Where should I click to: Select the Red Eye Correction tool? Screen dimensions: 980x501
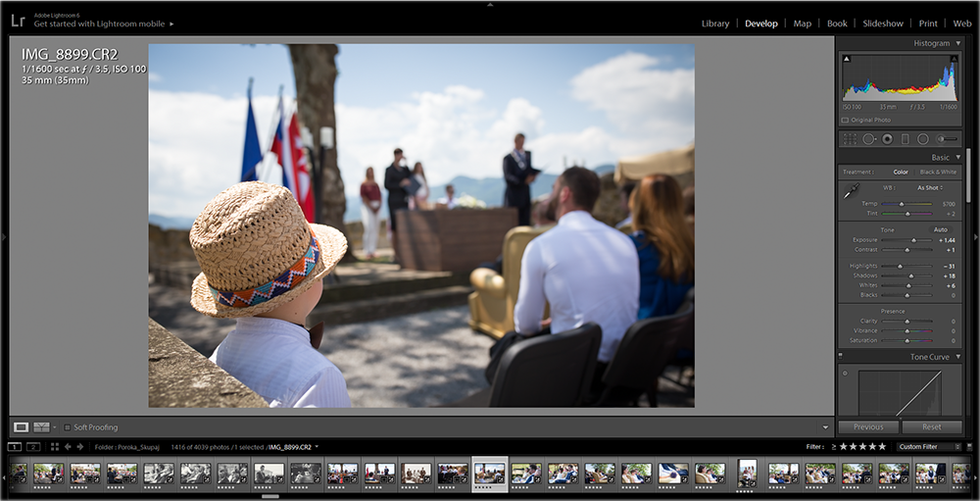887,139
